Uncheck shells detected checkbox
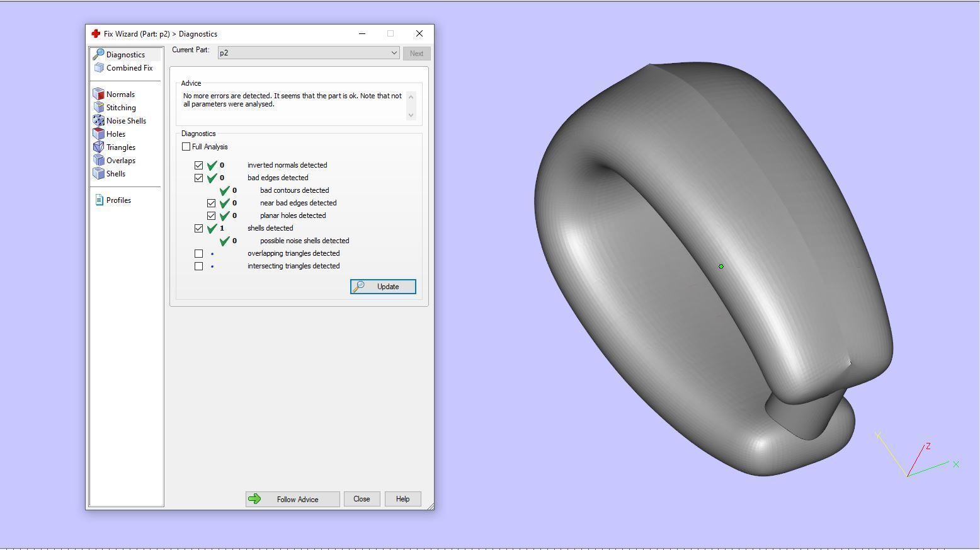980x550 pixels. (x=198, y=228)
